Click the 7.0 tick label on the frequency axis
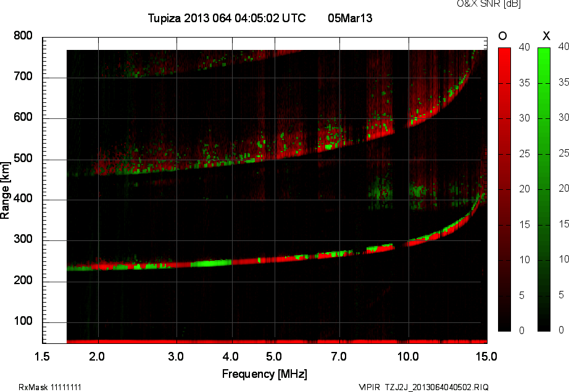This screenshot has height=392, width=569. click(x=339, y=356)
